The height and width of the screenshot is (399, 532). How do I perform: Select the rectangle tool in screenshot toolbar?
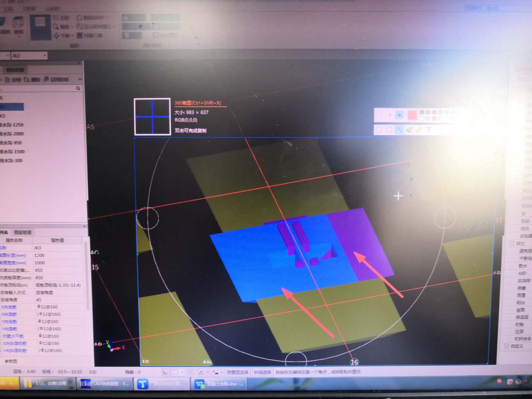[x=379, y=130]
